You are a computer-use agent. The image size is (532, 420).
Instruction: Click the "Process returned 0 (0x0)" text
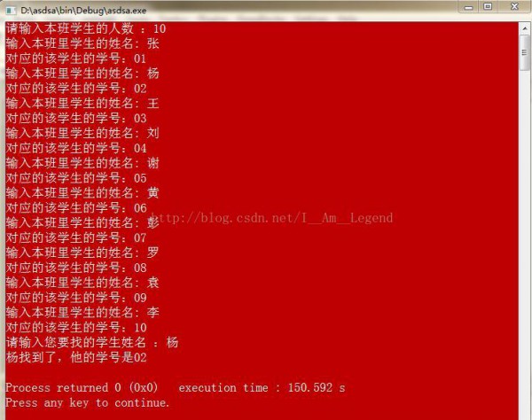pos(82,387)
